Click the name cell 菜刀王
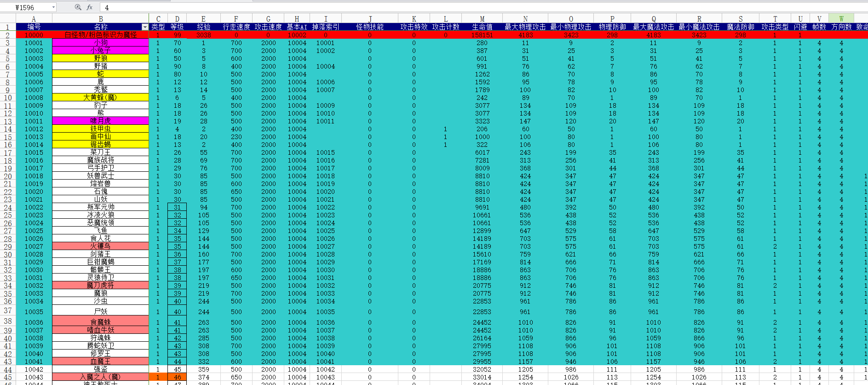Viewport: 868px width, 385px height. (101, 152)
